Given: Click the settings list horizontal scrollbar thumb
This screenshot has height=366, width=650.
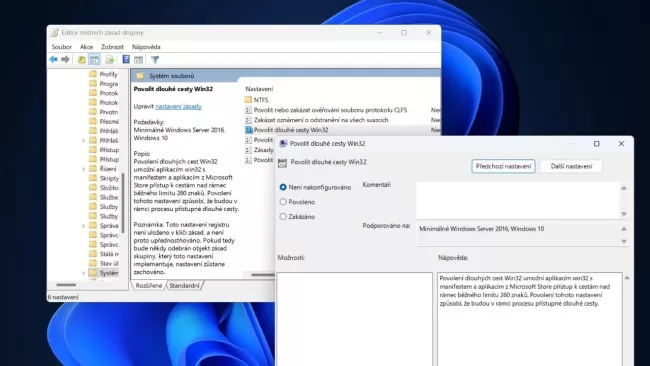Looking at the screenshot, I should point(263,274).
